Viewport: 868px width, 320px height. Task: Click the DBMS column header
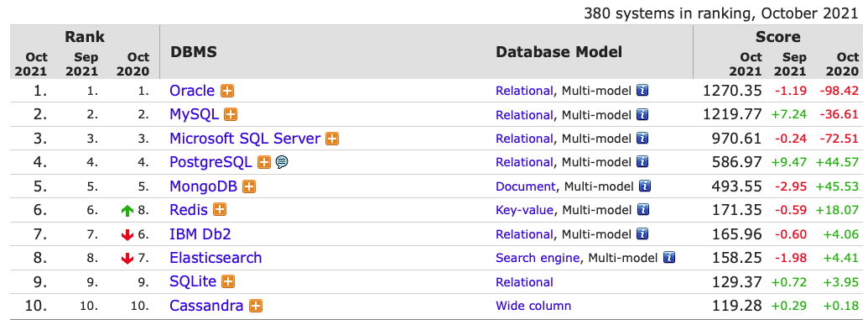[193, 52]
